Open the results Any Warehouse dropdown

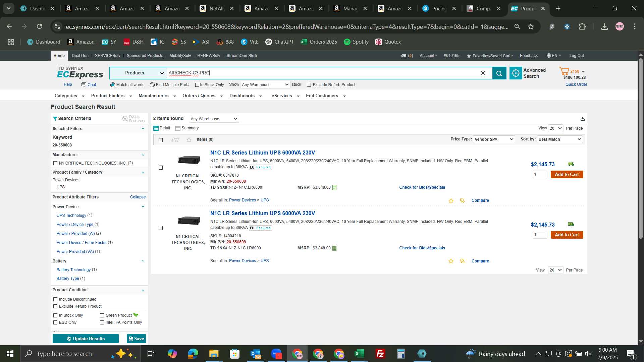[x=214, y=119]
